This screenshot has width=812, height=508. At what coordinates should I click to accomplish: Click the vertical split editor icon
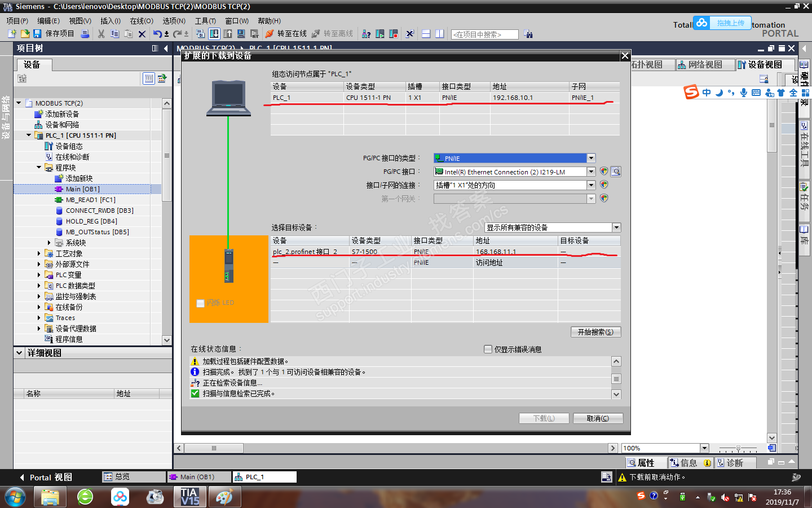(x=439, y=34)
